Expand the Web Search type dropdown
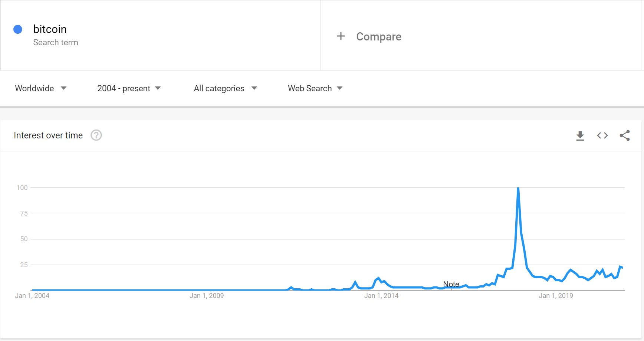The height and width of the screenshot is (341, 644). click(x=315, y=88)
